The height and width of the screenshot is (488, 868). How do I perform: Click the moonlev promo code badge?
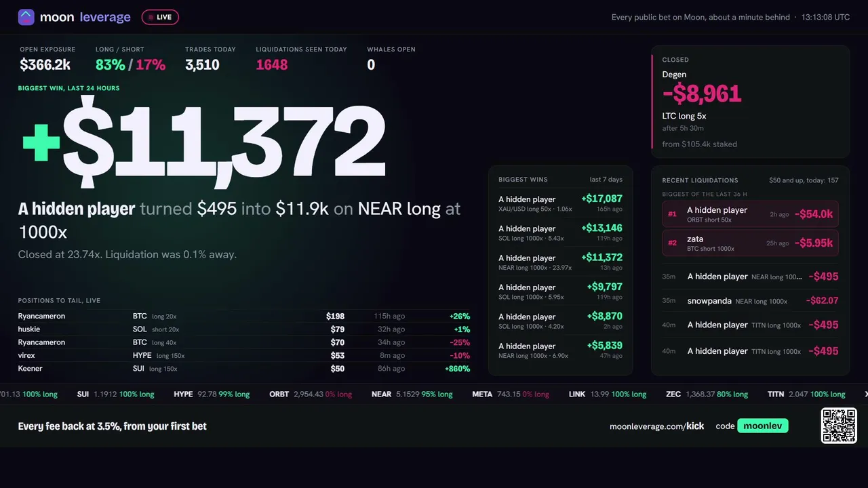click(763, 426)
